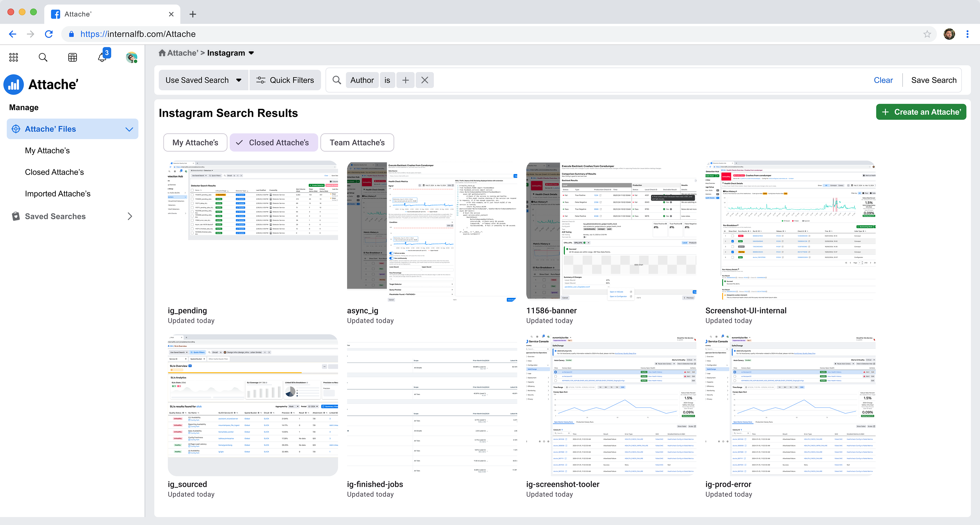Open notifications bell with badge 3
980x525 pixels.
coord(102,57)
